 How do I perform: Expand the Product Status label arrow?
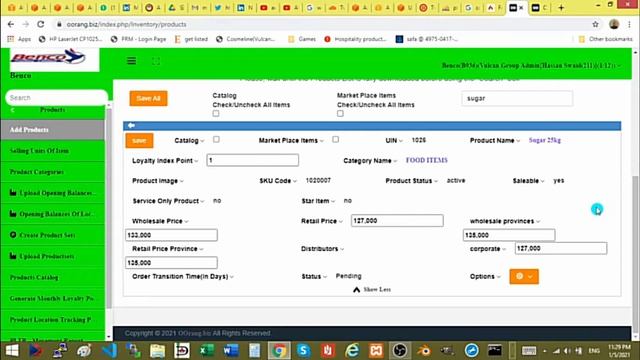(436, 181)
